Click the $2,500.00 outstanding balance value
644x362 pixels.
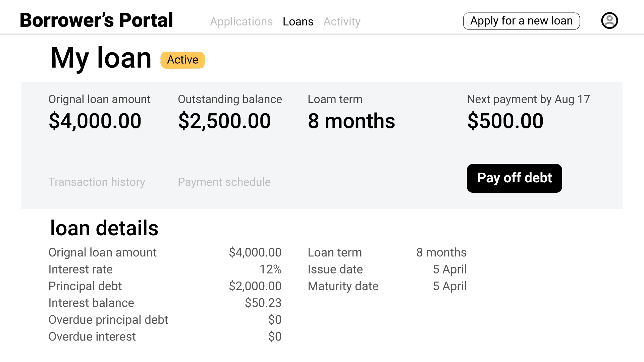pos(224,121)
